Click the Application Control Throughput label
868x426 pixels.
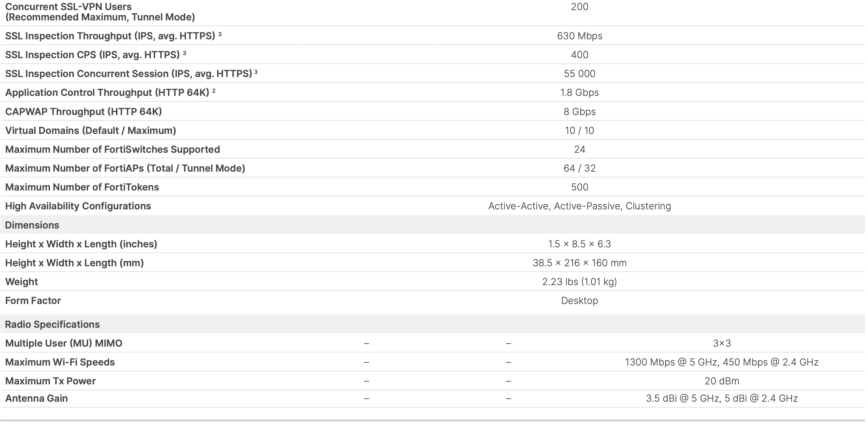(x=107, y=92)
